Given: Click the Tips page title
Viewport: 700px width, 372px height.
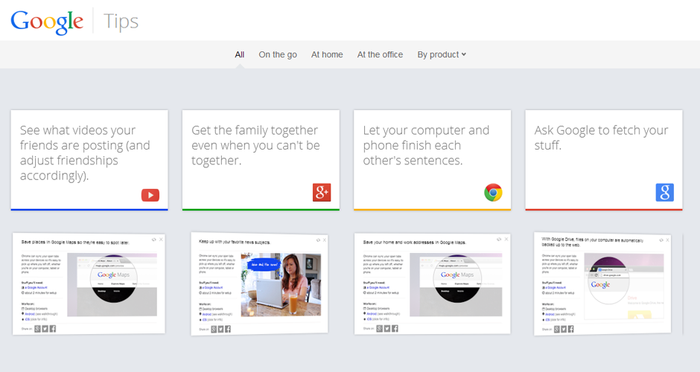Looking at the screenshot, I should 121,21.
